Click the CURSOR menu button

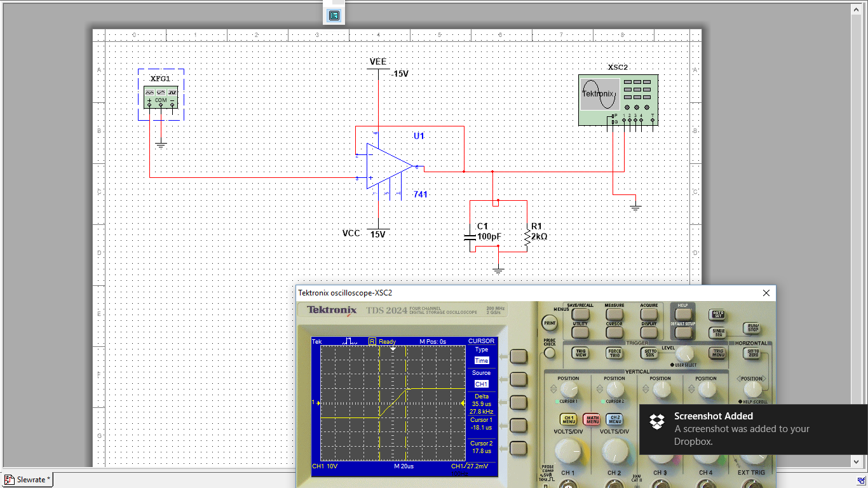(x=614, y=332)
